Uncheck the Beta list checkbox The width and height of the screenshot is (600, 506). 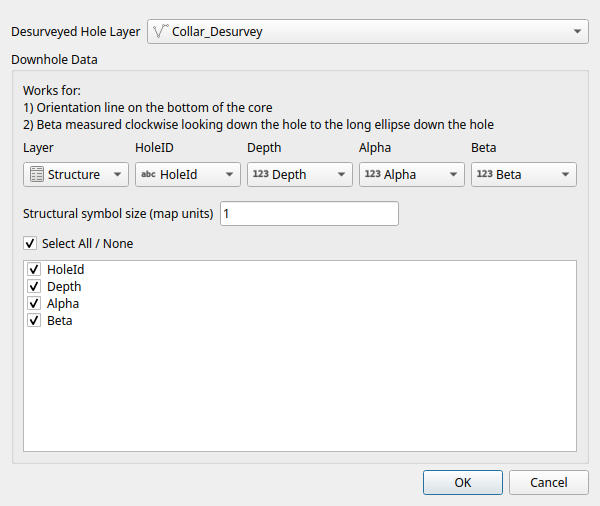(x=34, y=320)
